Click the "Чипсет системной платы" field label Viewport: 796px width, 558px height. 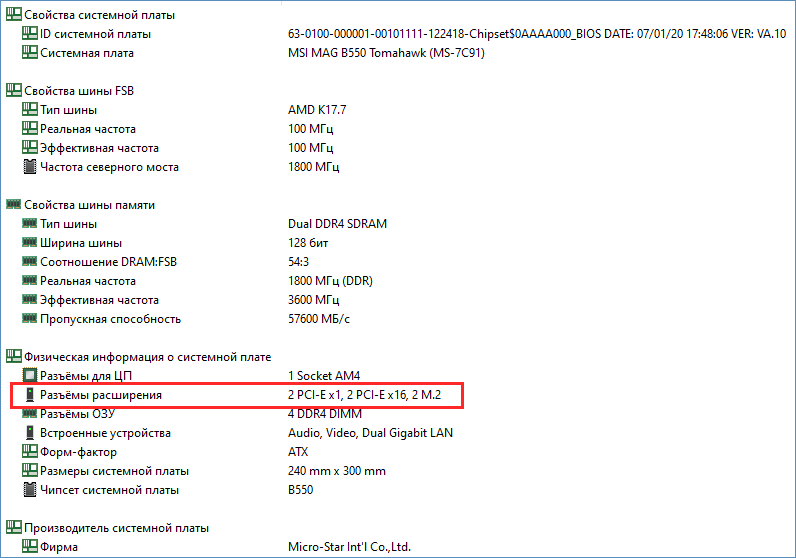click(109, 490)
